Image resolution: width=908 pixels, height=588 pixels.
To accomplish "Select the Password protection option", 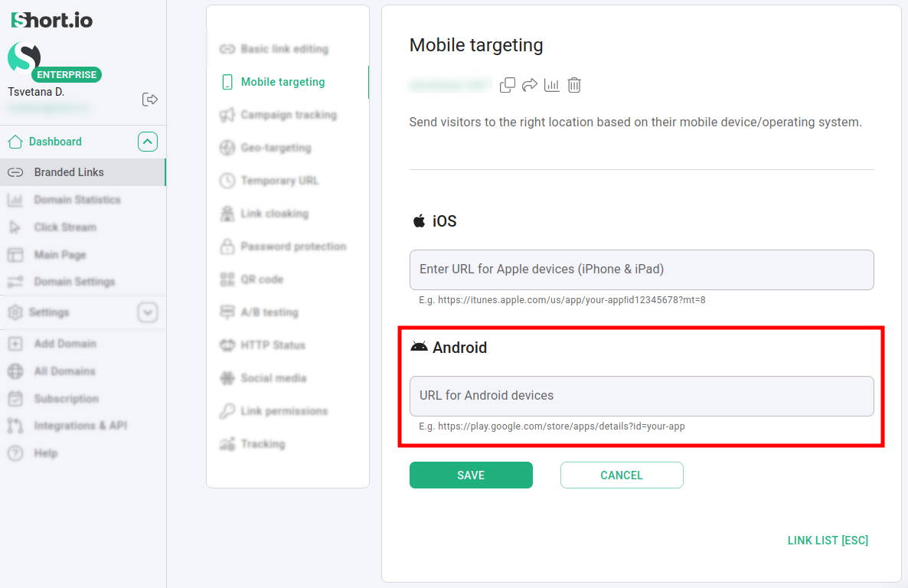I will pos(293,247).
